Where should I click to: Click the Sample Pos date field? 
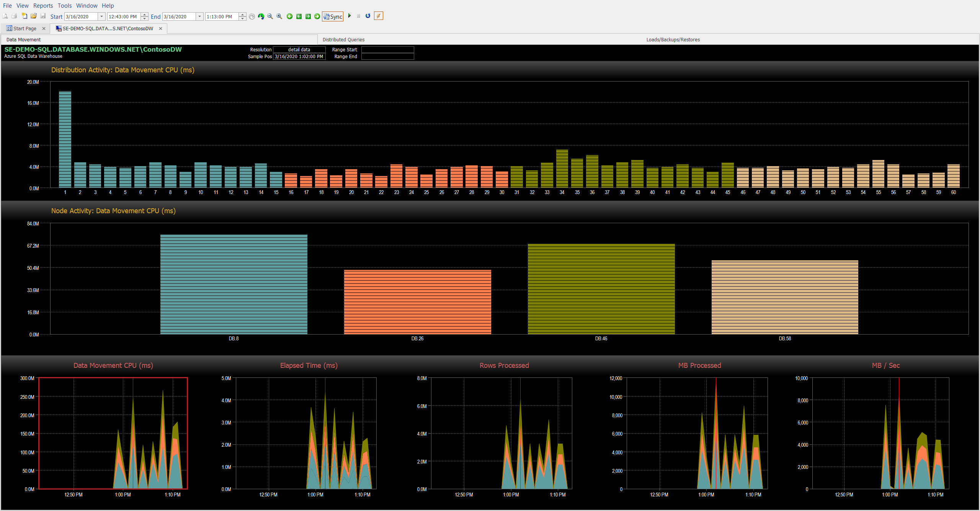299,56
